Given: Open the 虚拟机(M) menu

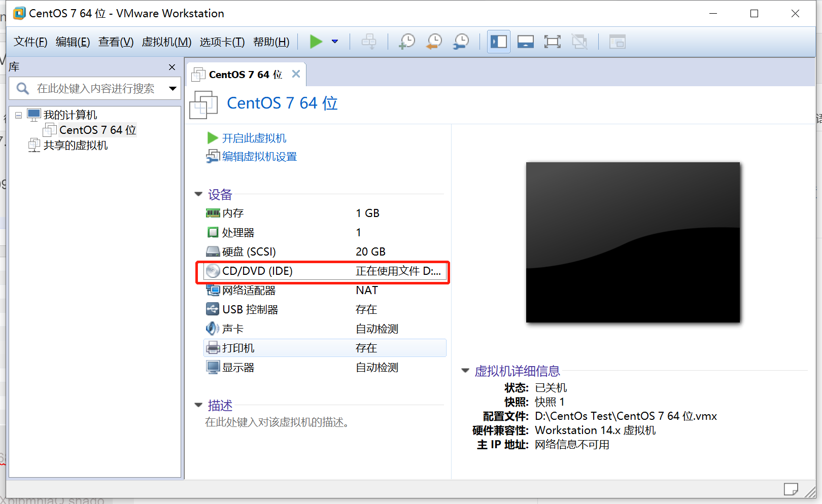Looking at the screenshot, I should (x=166, y=42).
